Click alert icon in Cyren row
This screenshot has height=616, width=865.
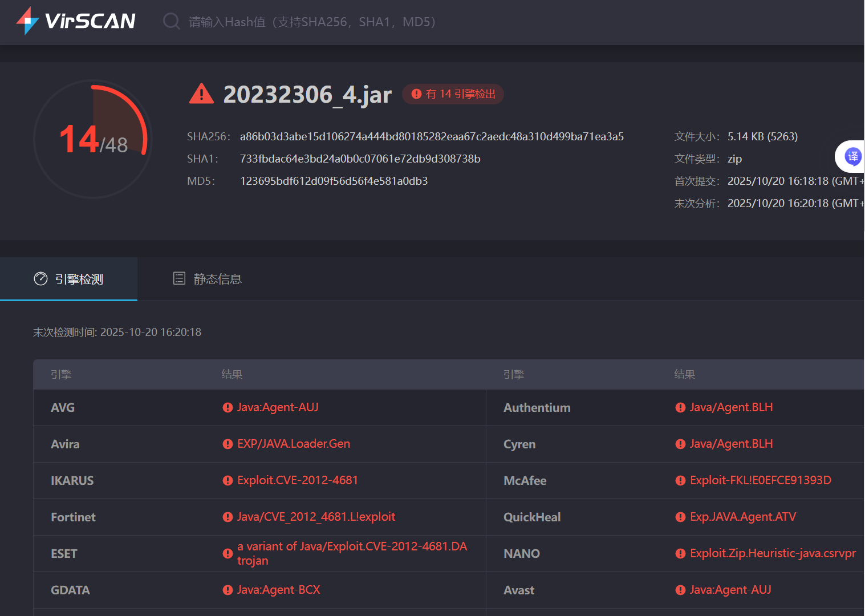[680, 444]
